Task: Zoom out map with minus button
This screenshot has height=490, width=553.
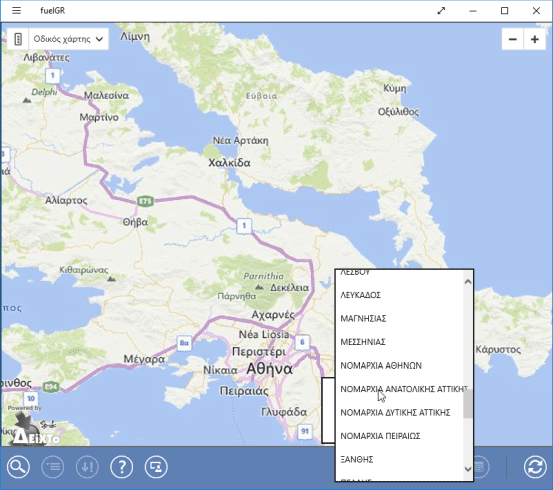Action: (x=513, y=39)
